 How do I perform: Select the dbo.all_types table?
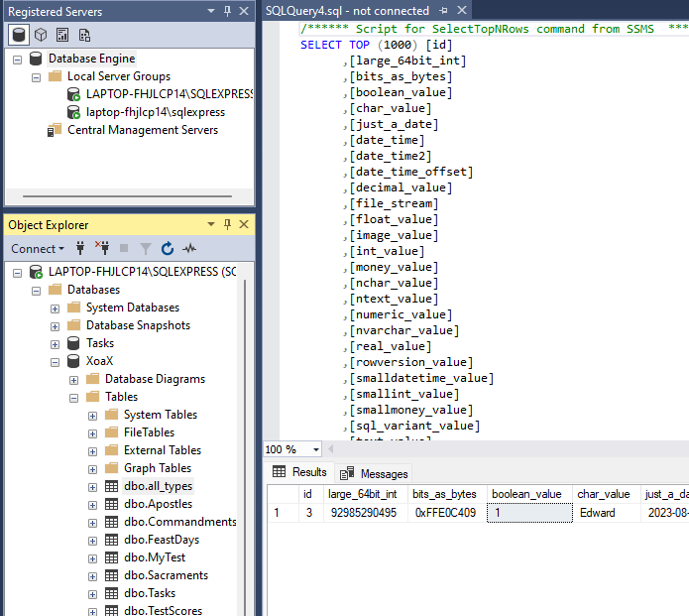(x=159, y=486)
